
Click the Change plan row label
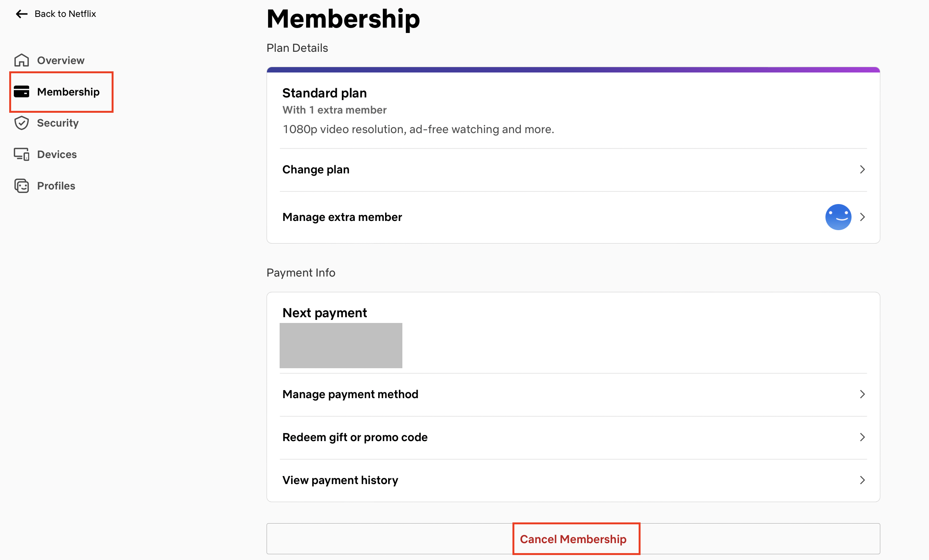pos(316,170)
